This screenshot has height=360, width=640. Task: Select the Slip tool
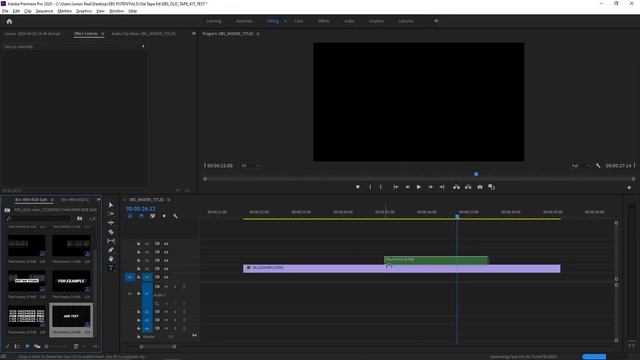pos(111,241)
